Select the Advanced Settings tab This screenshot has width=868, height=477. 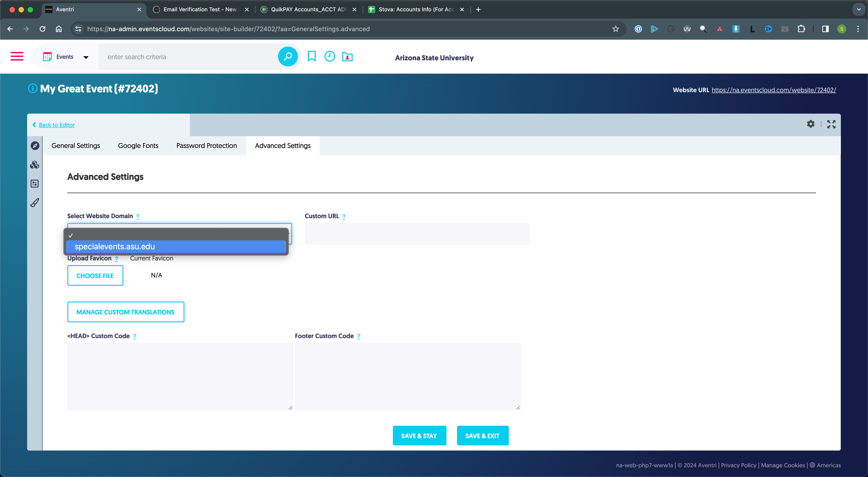click(283, 146)
